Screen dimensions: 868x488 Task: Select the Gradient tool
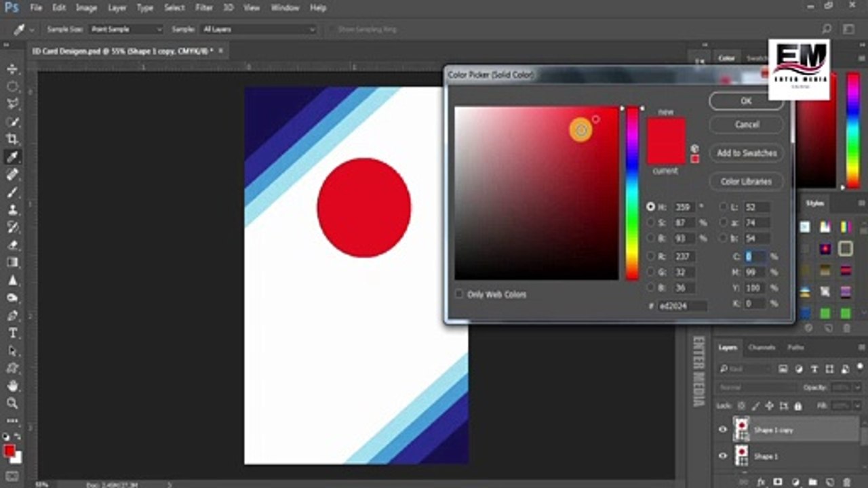[12, 263]
